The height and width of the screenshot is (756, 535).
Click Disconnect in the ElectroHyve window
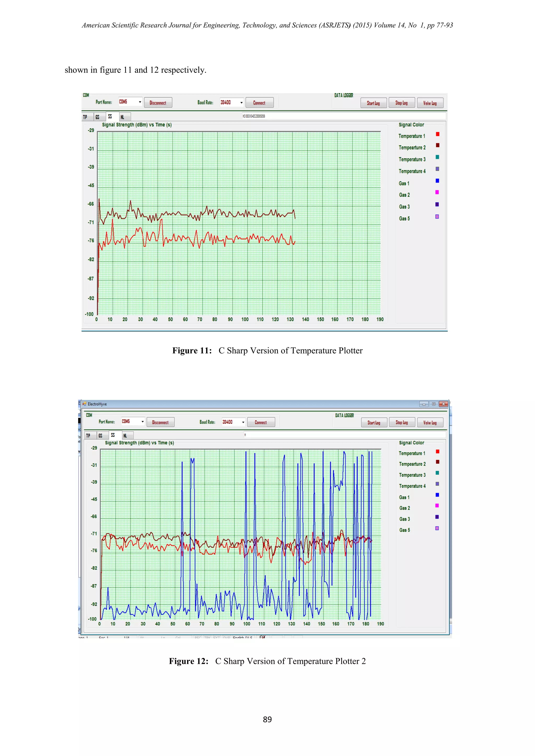160,422
